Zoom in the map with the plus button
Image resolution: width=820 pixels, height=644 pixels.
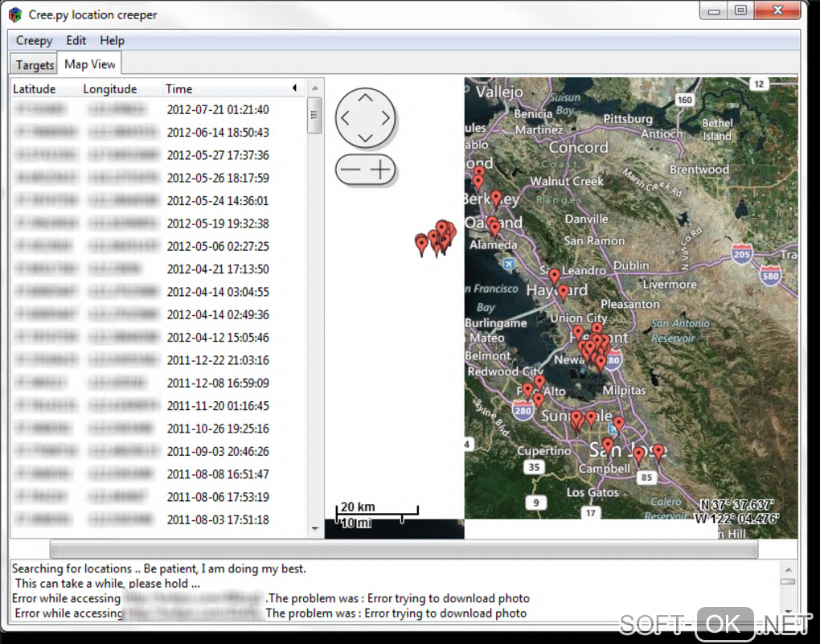(x=381, y=170)
